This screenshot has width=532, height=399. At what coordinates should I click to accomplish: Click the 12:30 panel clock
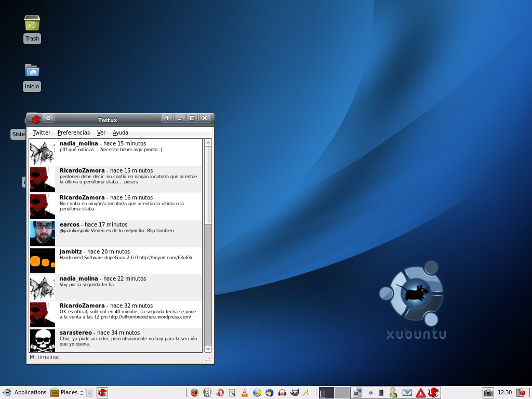tap(504, 393)
